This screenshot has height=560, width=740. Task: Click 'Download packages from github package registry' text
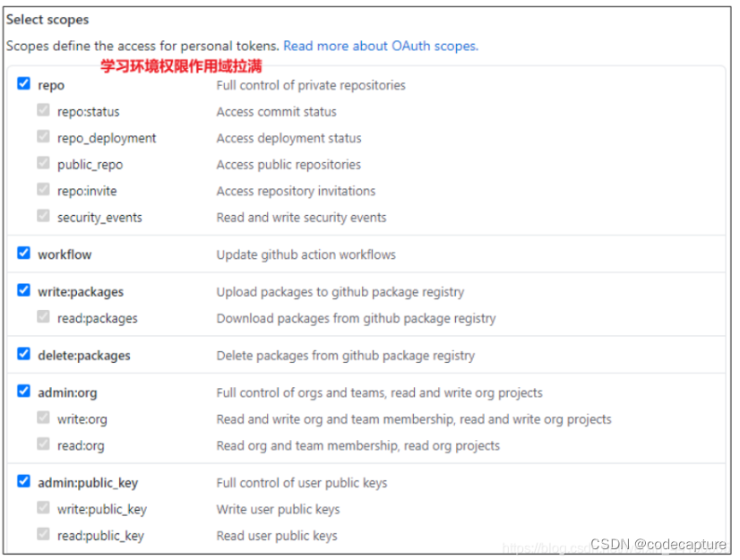coord(357,318)
